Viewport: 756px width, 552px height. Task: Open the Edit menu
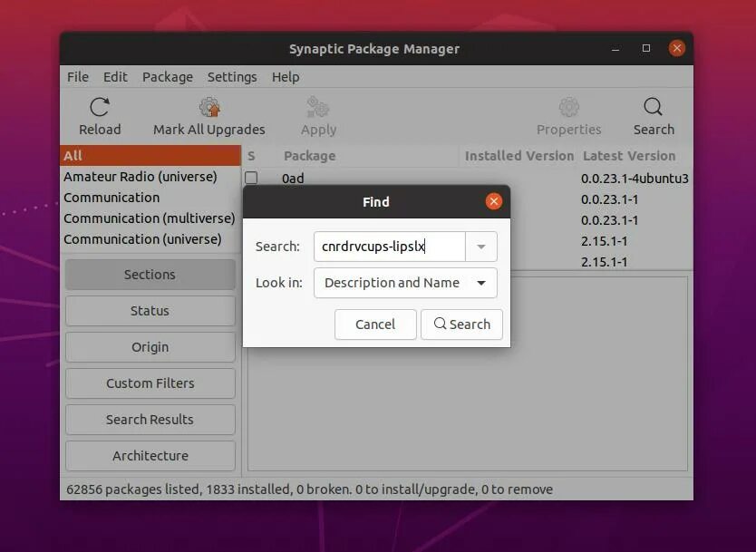click(115, 77)
